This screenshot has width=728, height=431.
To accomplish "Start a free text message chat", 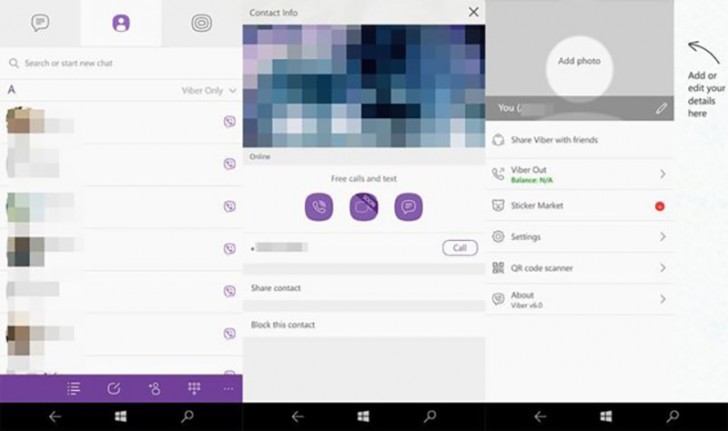I will coord(408,207).
